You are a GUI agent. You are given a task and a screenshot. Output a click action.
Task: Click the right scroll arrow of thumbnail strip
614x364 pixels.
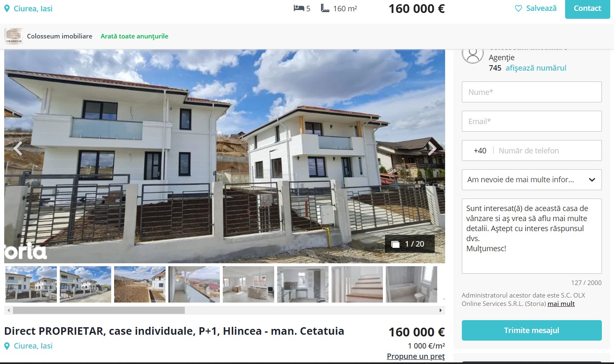click(441, 311)
